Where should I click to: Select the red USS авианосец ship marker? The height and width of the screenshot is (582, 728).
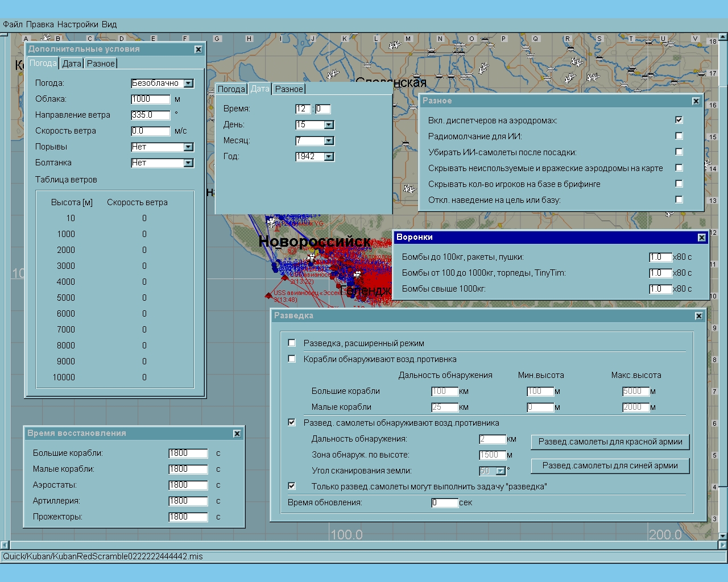click(x=268, y=295)
